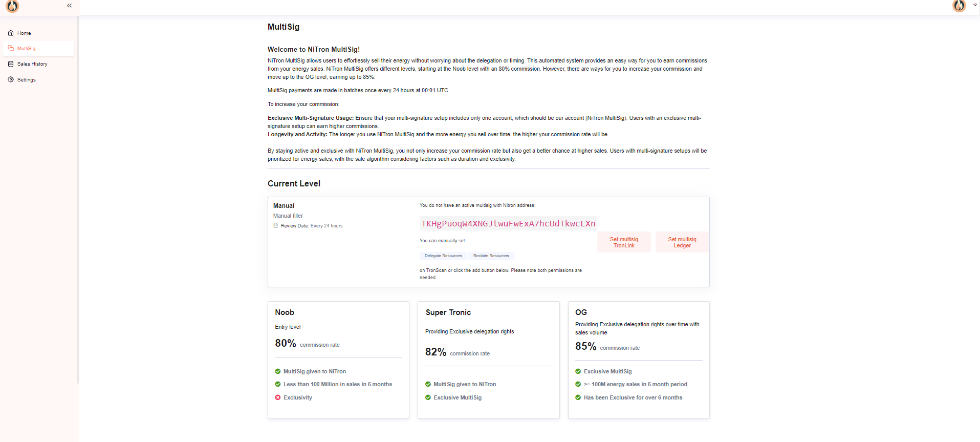Open the Home menu item
The image size is (980, 442).
click(x=38, y=33)
